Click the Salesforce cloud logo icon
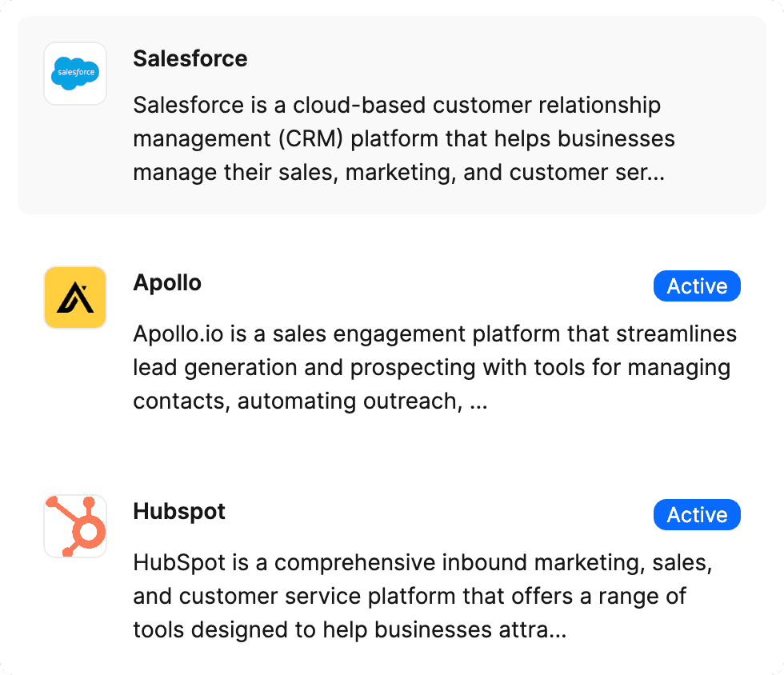The image size is (784, 675). [75, 74]
